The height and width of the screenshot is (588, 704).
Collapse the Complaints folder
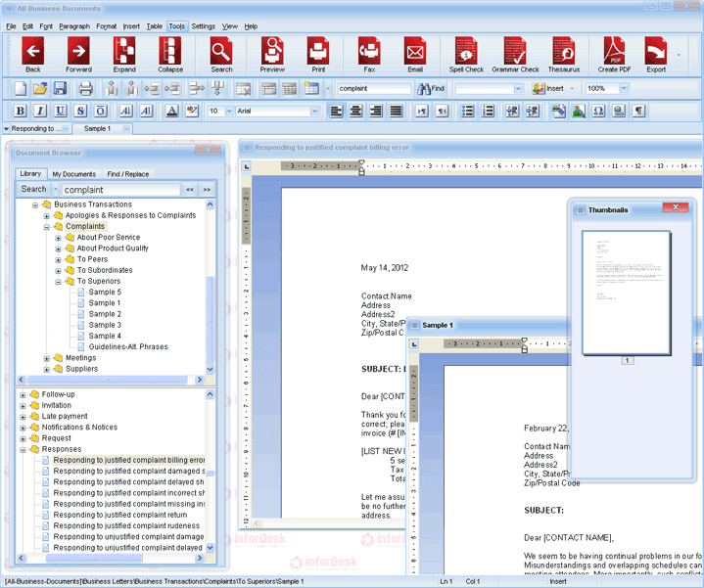(x=46, y=227)
